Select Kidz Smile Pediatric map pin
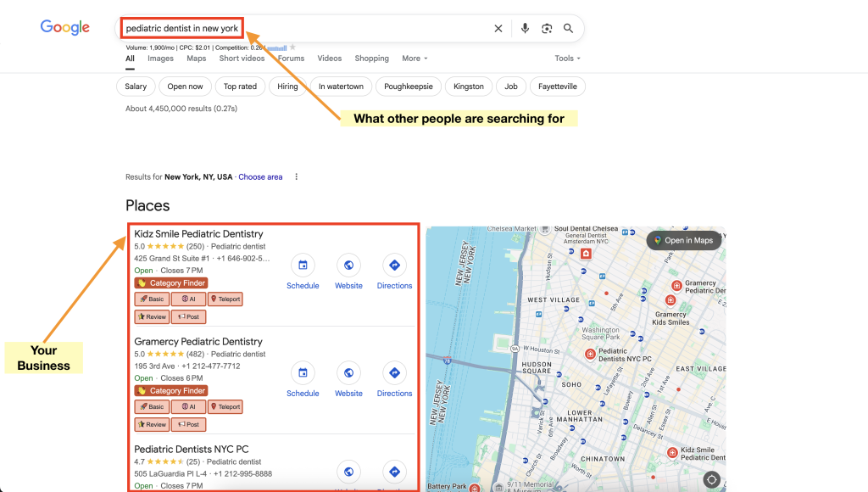Viewport: 868px width, 492px height. click(672, 453)
